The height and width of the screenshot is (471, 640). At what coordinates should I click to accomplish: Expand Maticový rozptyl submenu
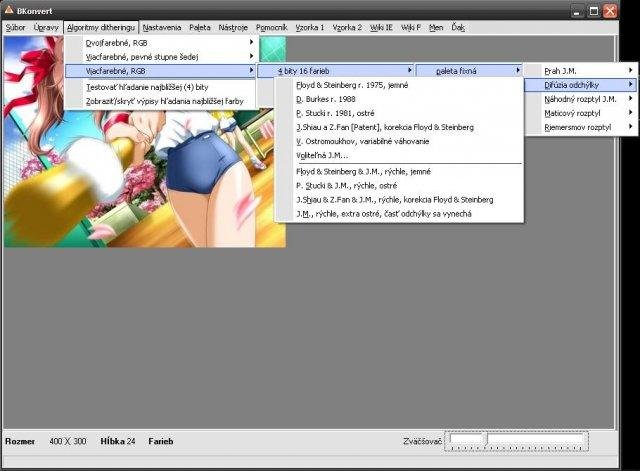coord(581,113)
